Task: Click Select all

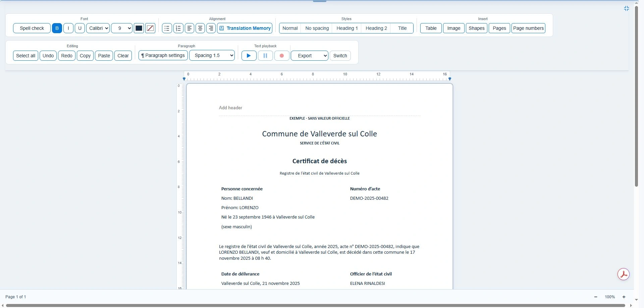Action: click(x=25, y=56)
